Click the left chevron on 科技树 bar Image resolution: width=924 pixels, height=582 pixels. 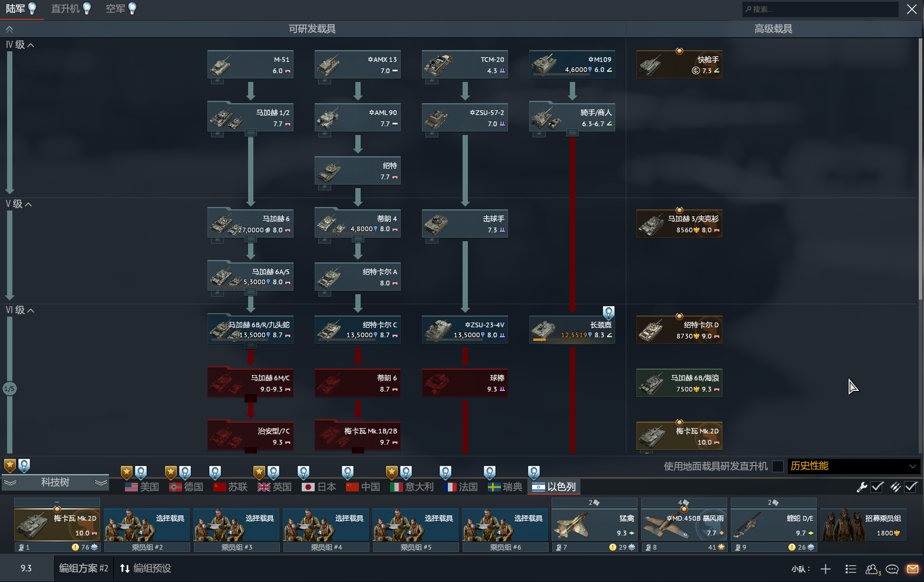(x=10, y=482)
